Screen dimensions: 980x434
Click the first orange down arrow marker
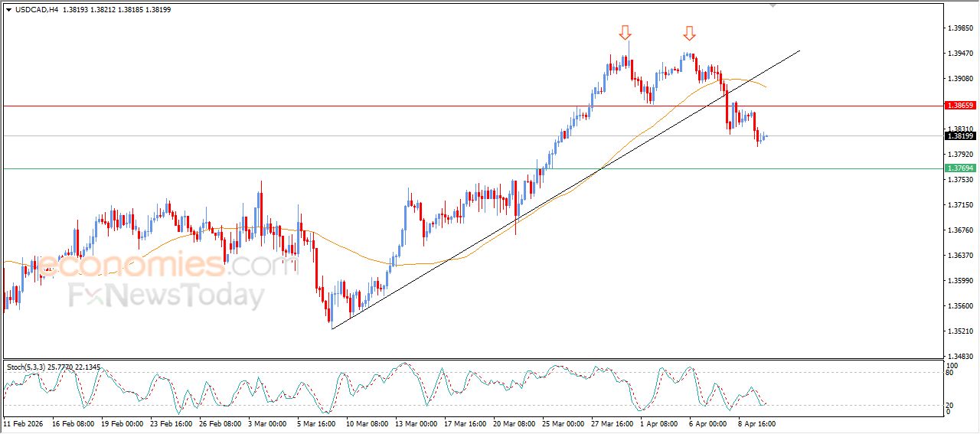point(626,32)
